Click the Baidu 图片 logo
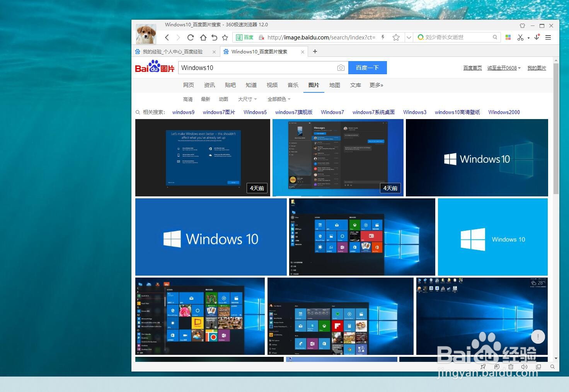Image resolution: width=569 pixels, height=392 pixels. [155, 66]
